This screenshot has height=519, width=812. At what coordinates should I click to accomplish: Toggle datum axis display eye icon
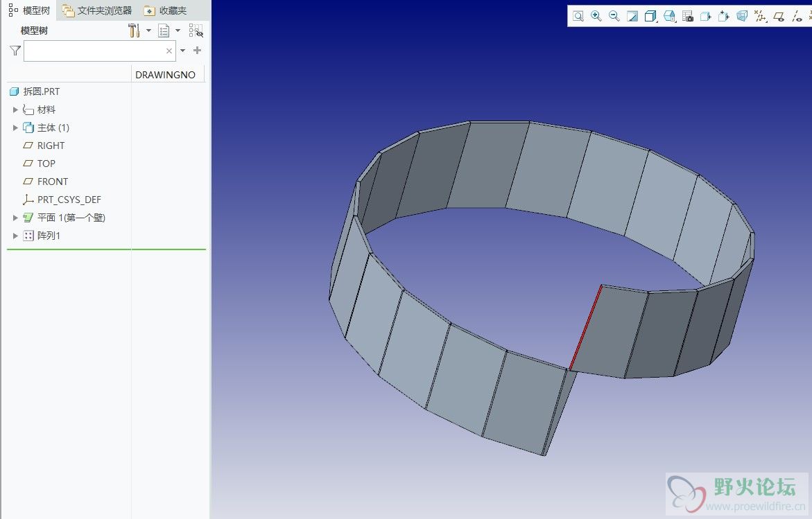(x=797, y=17)
